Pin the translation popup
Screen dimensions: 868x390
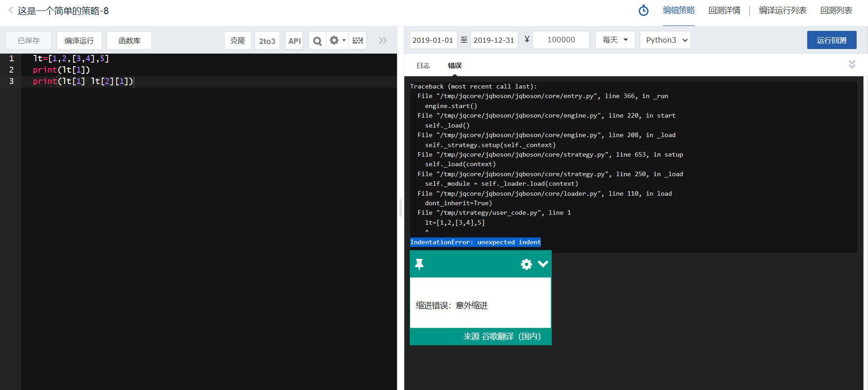(419, 264)
